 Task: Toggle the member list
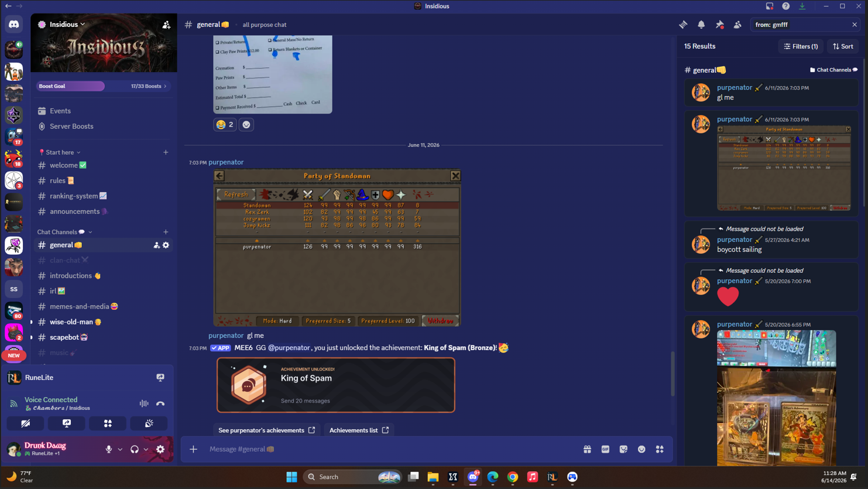click(737, 25)
